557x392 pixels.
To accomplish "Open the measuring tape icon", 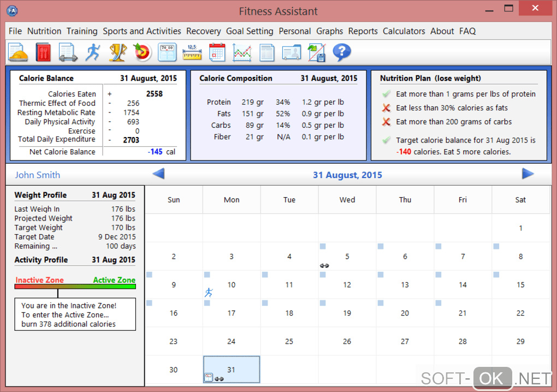I will pos(192,52).
